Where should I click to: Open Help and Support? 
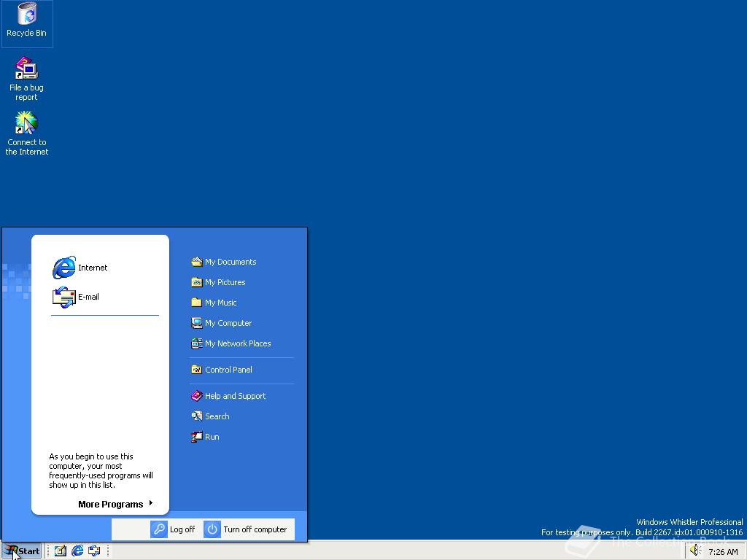pos(228,396)
